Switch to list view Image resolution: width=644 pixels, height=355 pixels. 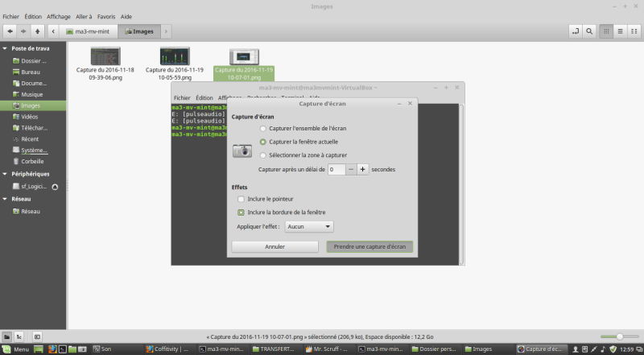(620, 31)
